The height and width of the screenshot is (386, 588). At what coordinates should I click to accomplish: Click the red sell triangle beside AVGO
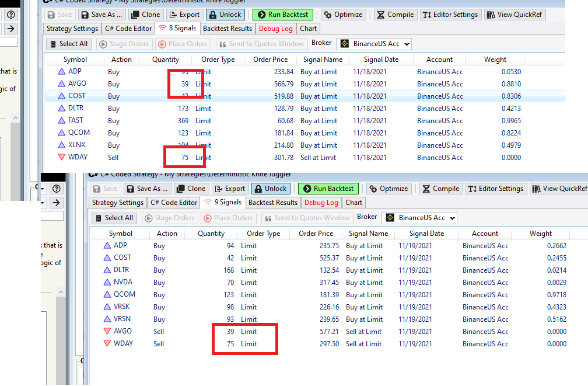point(107,332)
